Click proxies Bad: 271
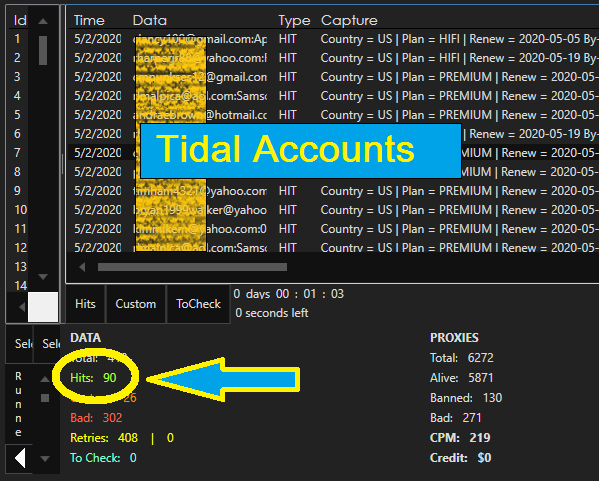599x481 pixels. 455,418
